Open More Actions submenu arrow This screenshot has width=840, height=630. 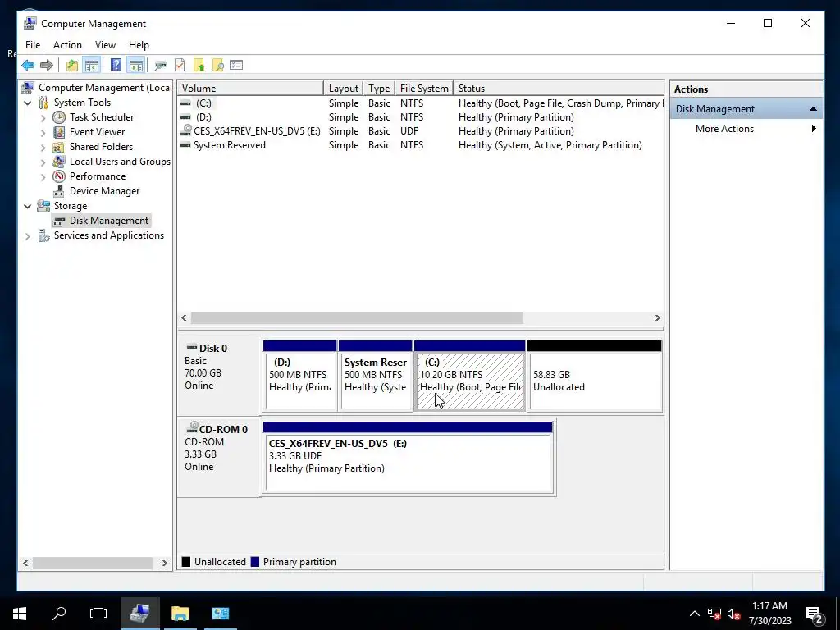[814, 129]
